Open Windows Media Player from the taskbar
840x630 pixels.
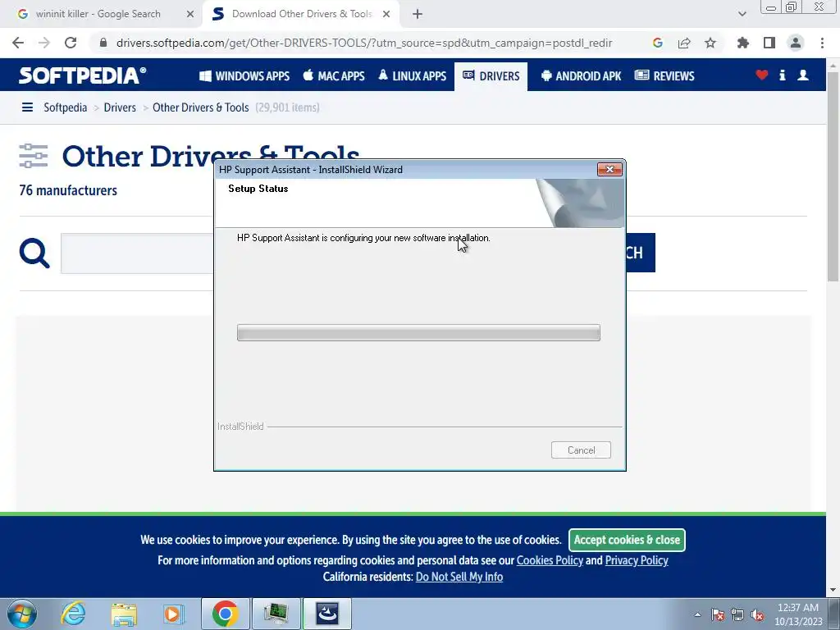[x=173, y=614]
